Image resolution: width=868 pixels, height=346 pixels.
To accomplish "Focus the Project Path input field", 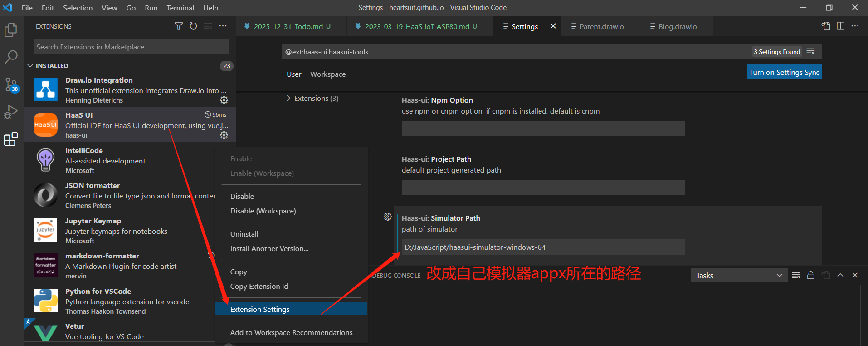I will tap(543, 188).
